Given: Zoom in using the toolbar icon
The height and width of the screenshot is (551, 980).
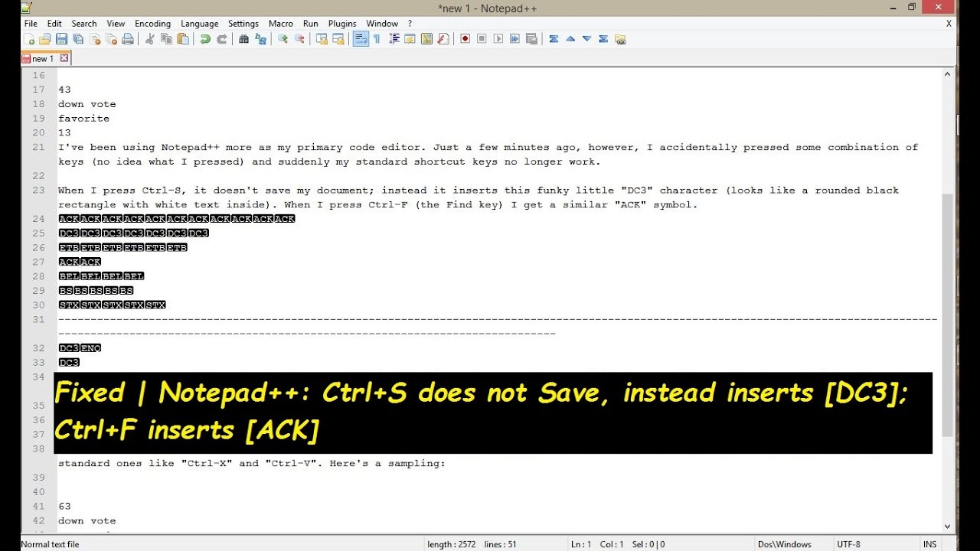Looking at the screenshot, I should (x=283, y=39).
